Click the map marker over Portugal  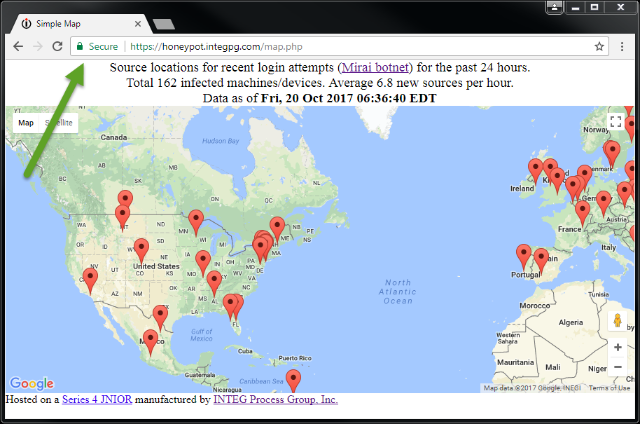[x=524, y=255]
